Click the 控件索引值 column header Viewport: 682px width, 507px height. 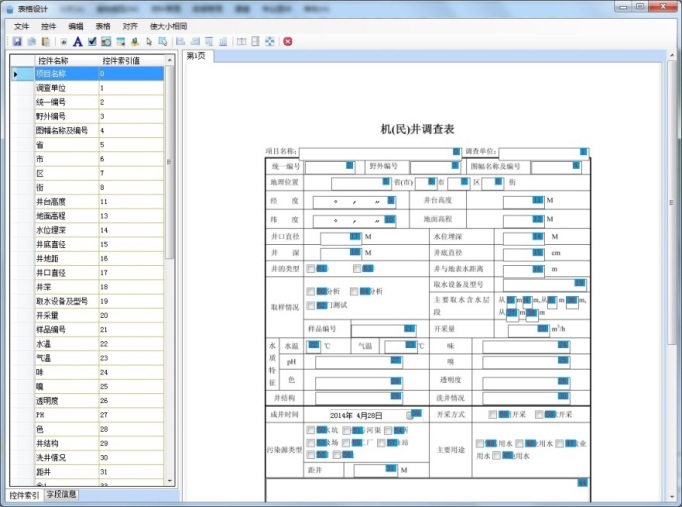coord(121,61)
